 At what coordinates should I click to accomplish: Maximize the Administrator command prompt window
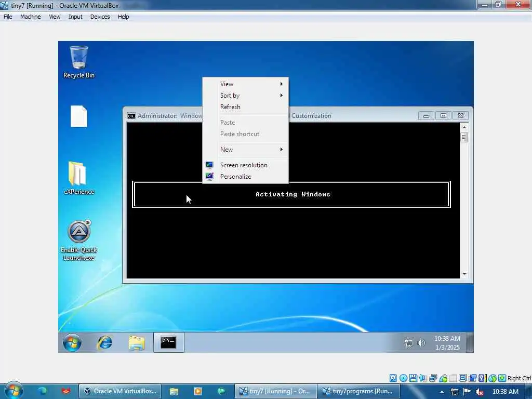[x=443, y=116]
